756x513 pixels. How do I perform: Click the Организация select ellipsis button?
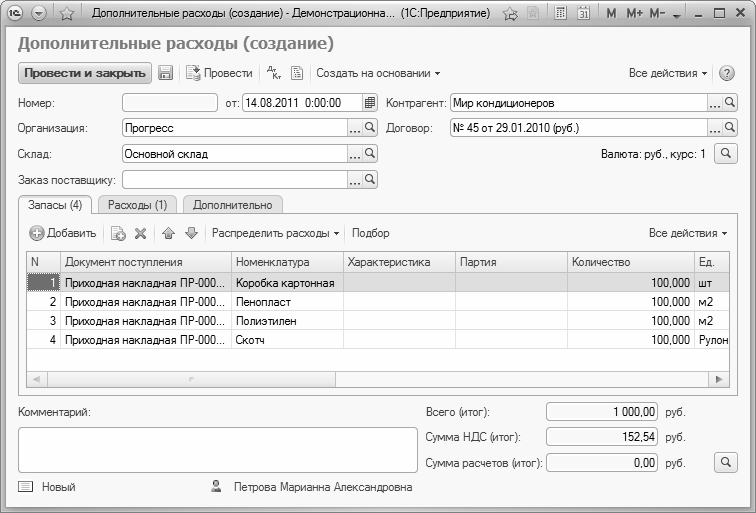pos(355,128)
